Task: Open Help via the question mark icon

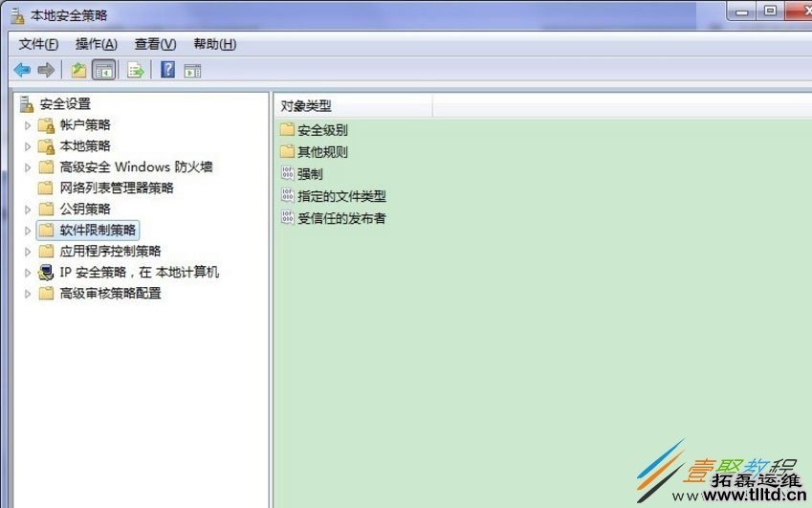Action: [x=167, y=70]
